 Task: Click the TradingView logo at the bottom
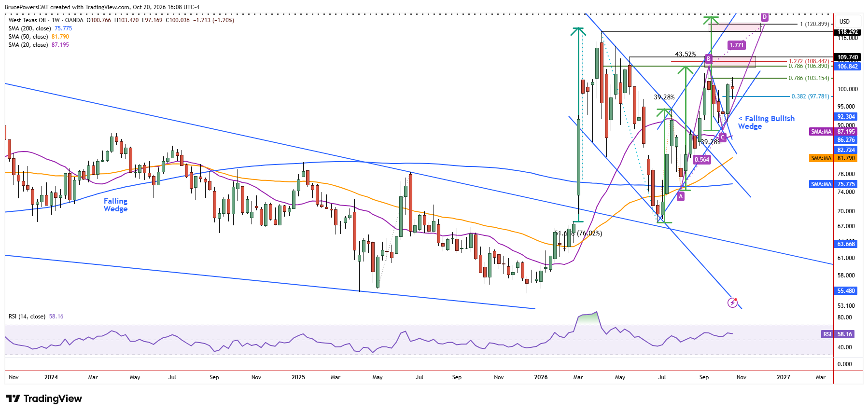point(44,399)
